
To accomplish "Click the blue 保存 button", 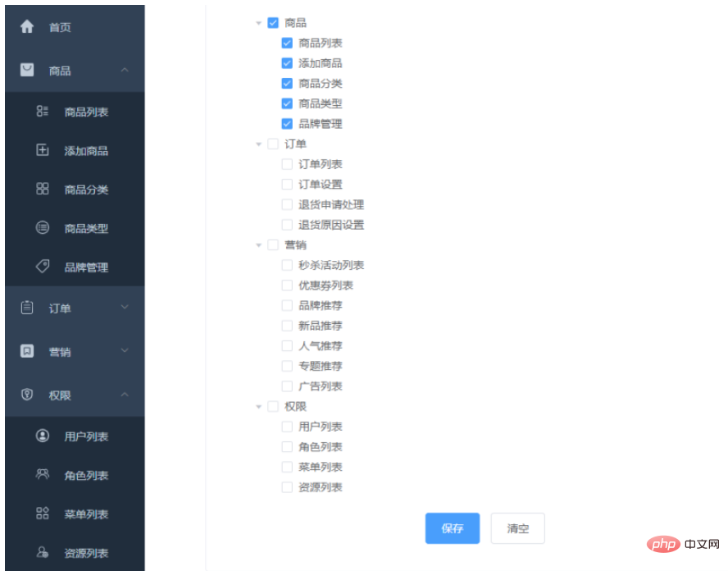I will click(453, 528).
